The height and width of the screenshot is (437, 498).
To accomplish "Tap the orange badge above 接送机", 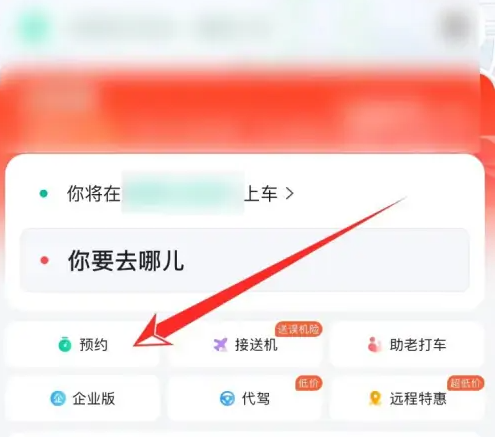I will pos(299,330).
